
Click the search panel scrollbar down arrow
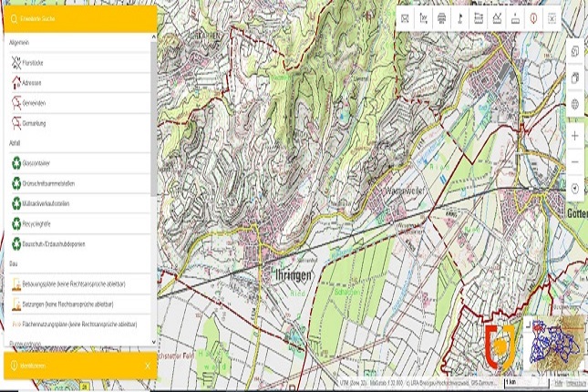coord(154,343)
